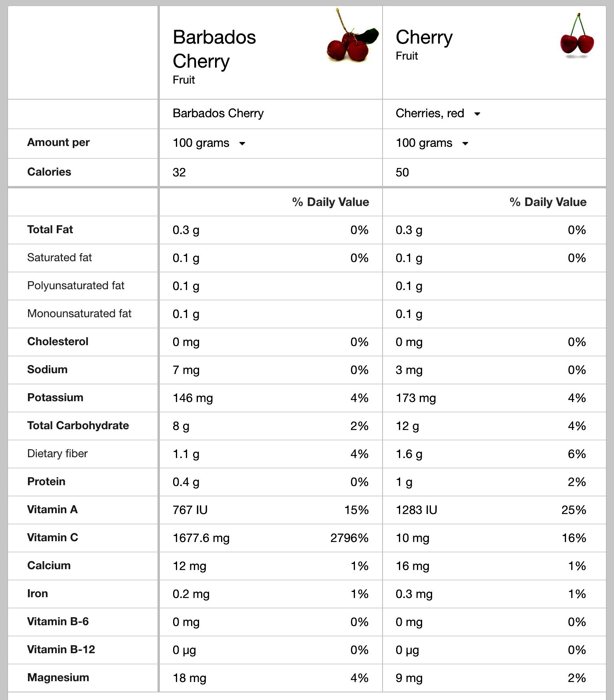Click the Vitamin C row label

coord(52,538)
